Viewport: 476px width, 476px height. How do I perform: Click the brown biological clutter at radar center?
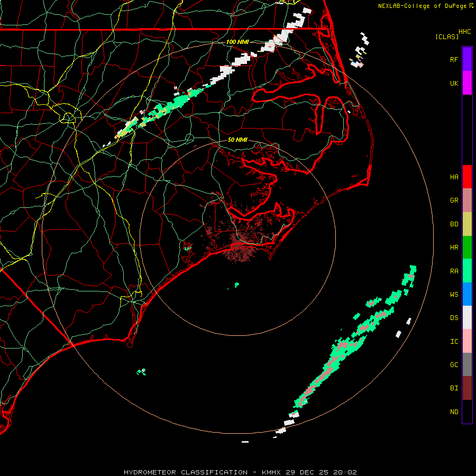point(240,246)
